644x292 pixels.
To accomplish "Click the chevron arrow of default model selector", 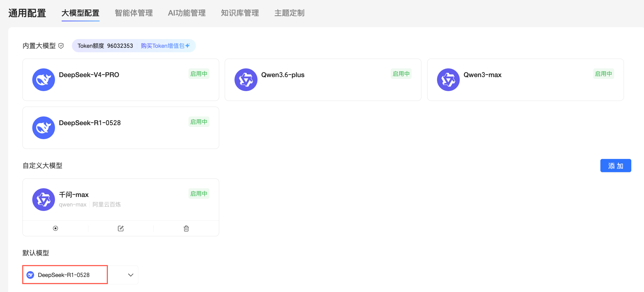I will point(131,275).
